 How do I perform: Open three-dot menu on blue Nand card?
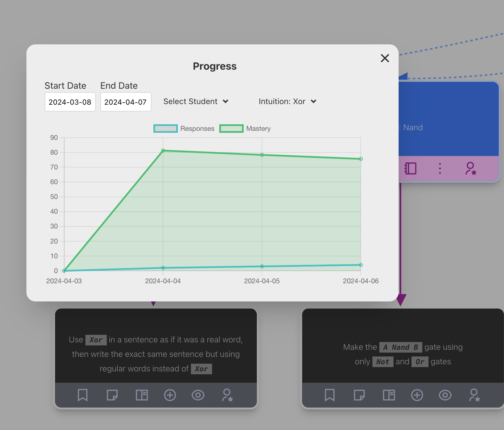pos(440,168)
